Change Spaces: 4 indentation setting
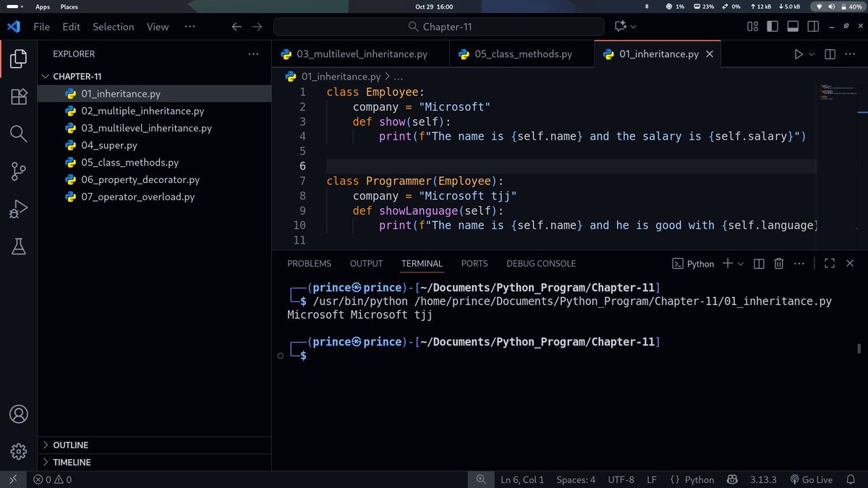 (x=576, y=479)
